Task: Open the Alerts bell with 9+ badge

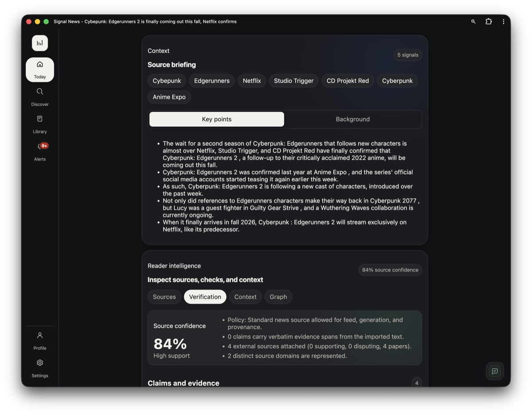Action: point(40,152)
